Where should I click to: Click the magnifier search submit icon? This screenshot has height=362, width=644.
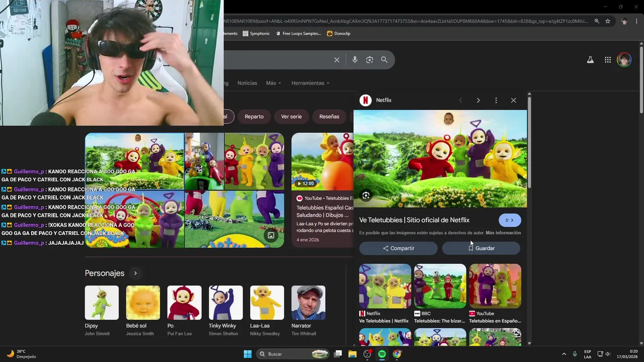[384, 60]
